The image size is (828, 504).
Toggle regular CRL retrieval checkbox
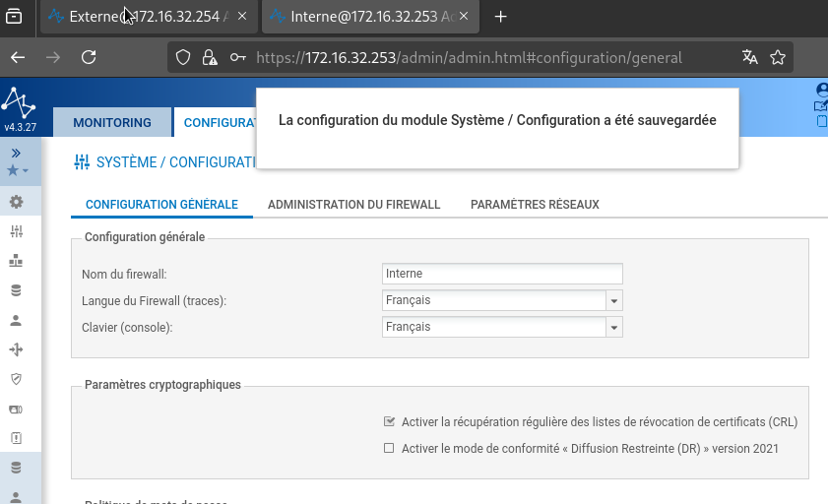tap(389, 421)
